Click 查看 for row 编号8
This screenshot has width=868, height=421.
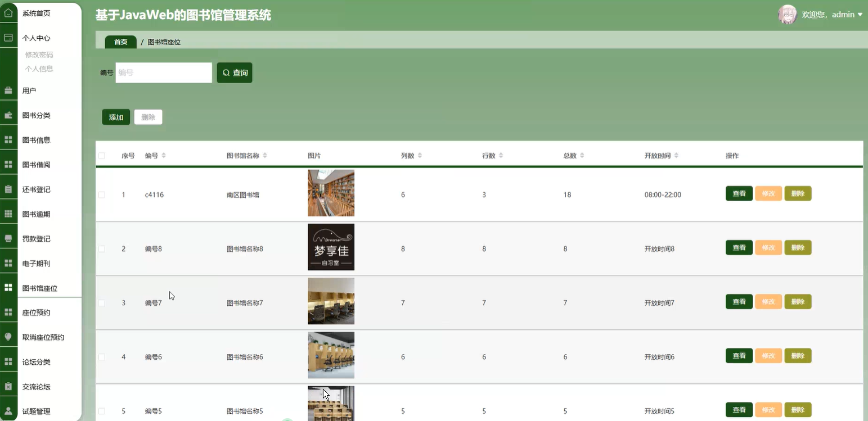tap(739, 247)
